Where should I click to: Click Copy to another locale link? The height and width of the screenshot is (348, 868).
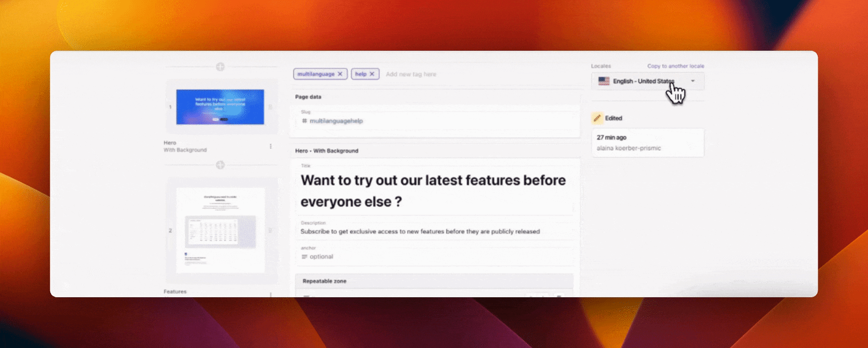pyautogui.click(x=676, y=66)
